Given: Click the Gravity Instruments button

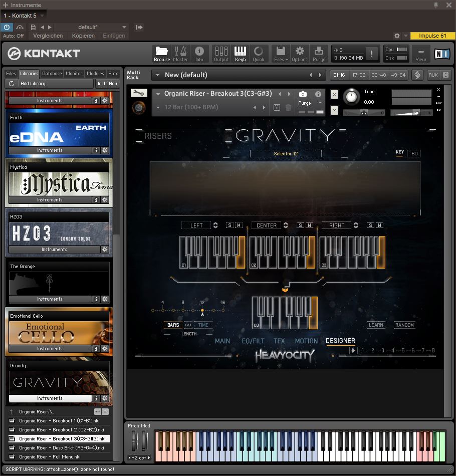Looking at the screenshot, I should pyautogui.click(x=50, y=398).
